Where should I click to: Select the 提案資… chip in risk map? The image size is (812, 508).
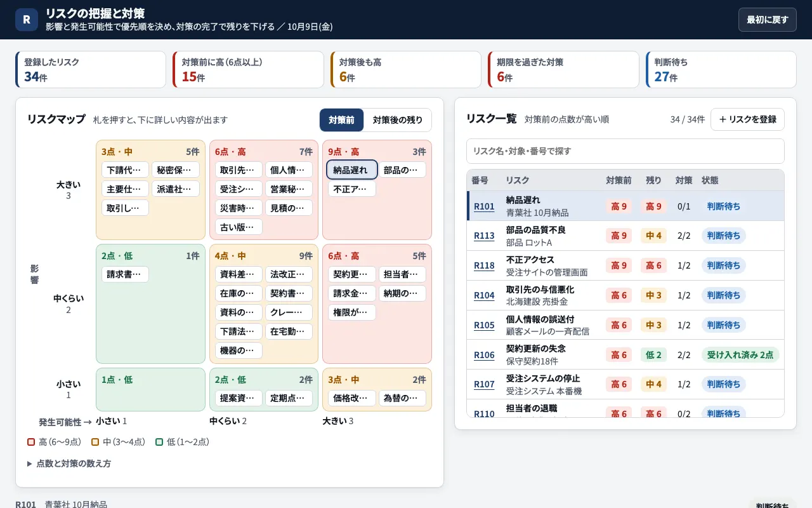coord(239,398)
